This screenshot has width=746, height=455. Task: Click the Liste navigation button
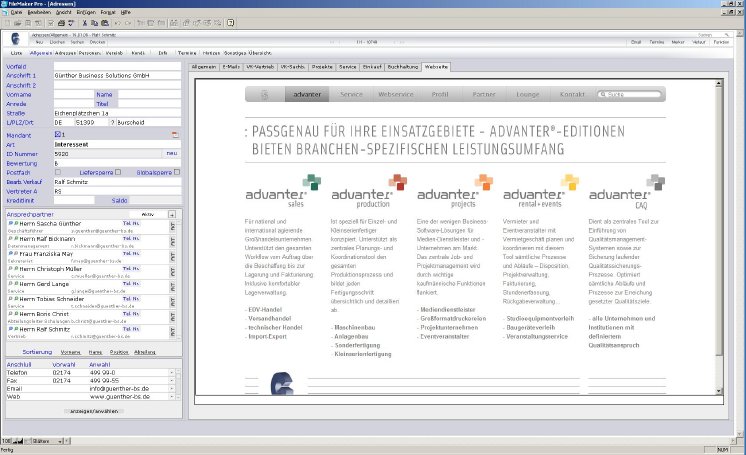17,53
